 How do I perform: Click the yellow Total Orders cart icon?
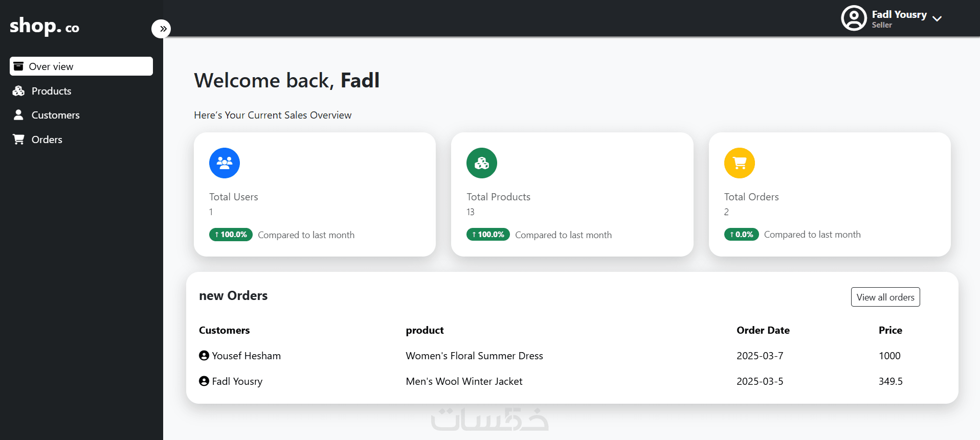(x=739, y=163)
